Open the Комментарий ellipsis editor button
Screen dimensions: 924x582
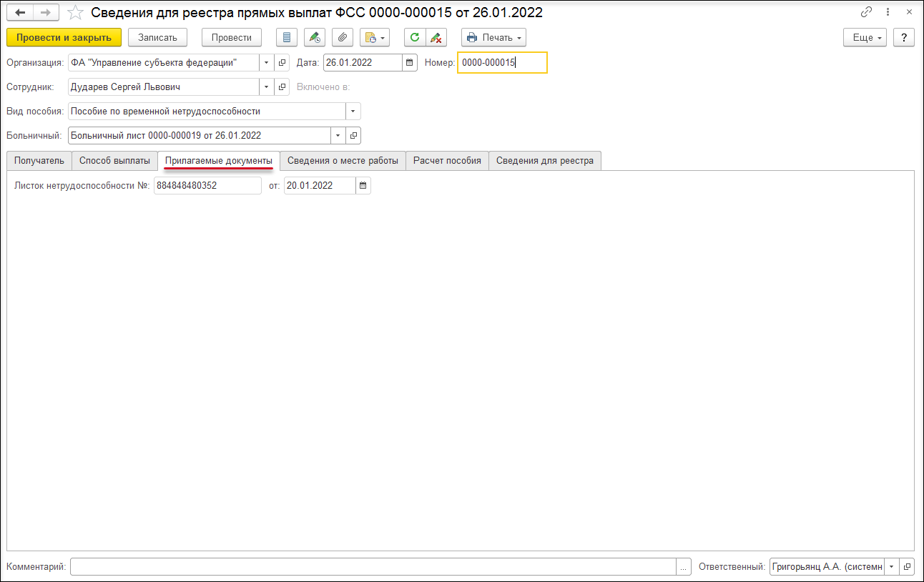683,567
